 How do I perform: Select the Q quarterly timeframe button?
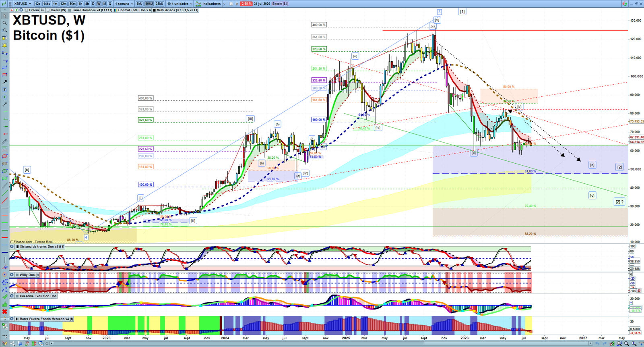(x=110, y=4)
